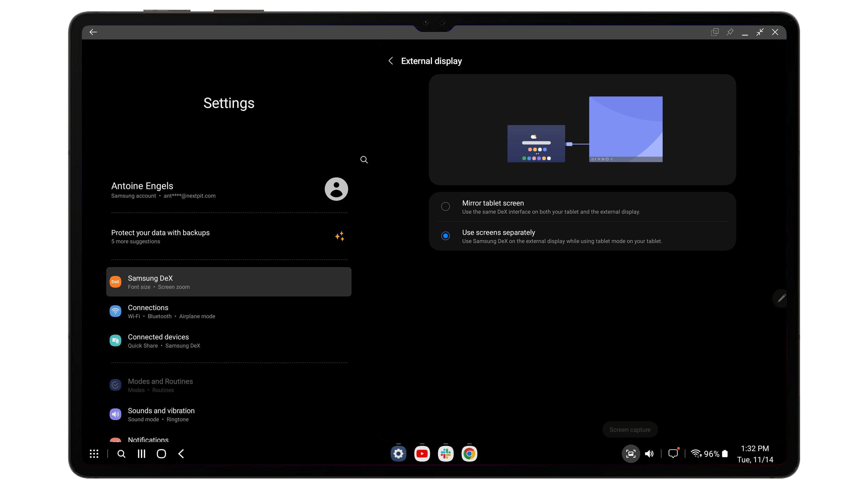This screenshot has width=868, height=488.
Task: Pin the Settings window with the pin icon
Action: (x=730, y=32)
